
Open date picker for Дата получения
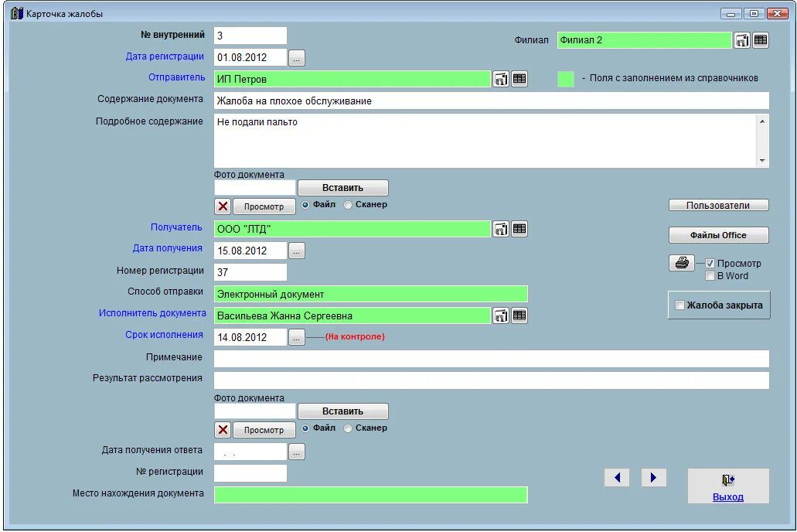297,251
